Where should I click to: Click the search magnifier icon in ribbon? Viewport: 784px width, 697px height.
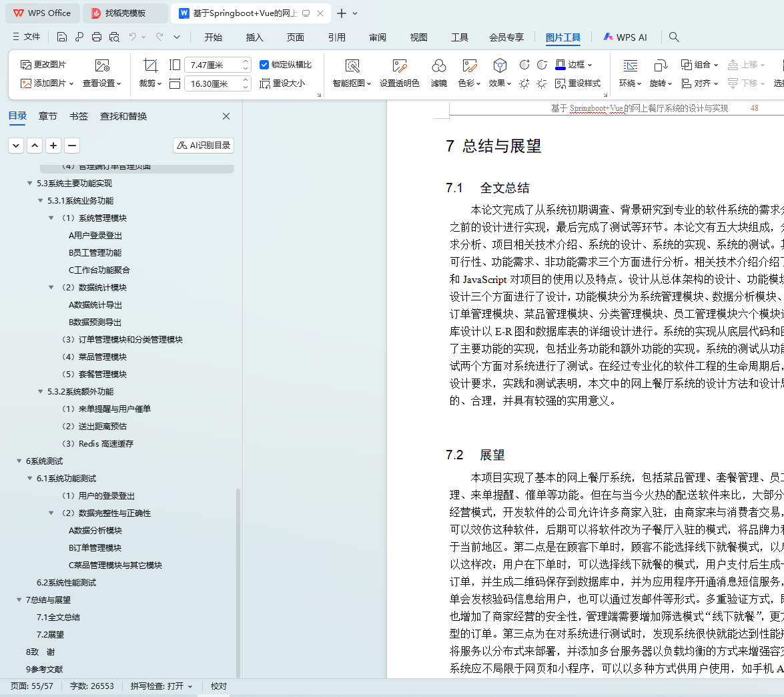tap(673, 37)
